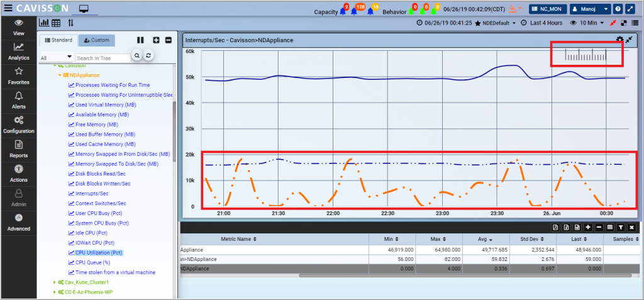Click the red pin icon in toolbar

613,23
